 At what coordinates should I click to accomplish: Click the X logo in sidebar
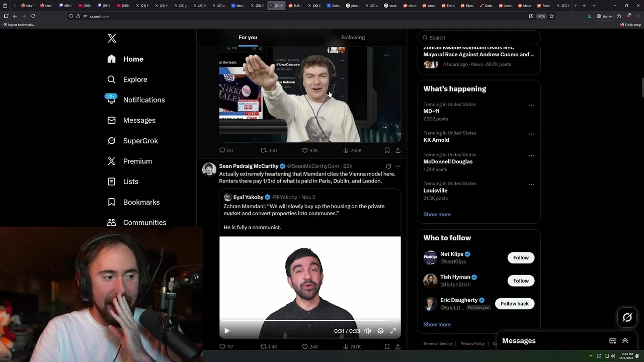(112, 38)
